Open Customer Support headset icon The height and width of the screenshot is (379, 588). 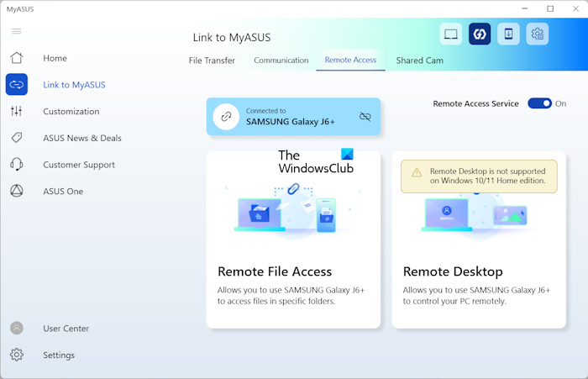click(x=17, y=165)
